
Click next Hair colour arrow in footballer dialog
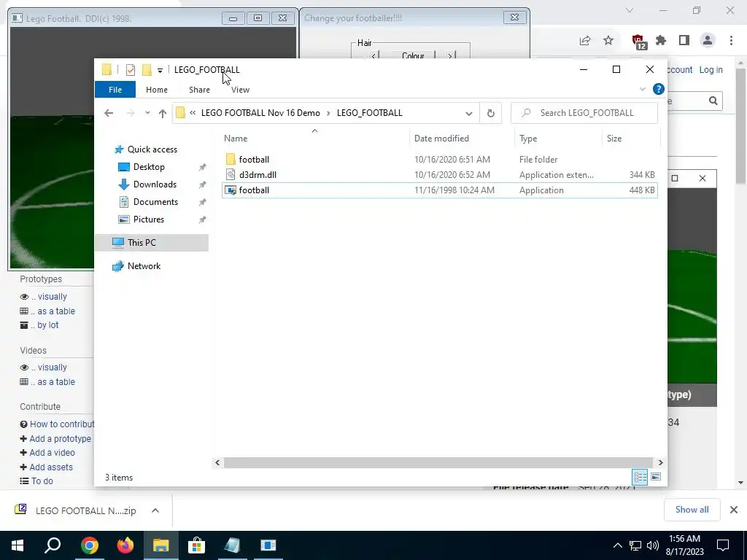[x=449, y=55]
